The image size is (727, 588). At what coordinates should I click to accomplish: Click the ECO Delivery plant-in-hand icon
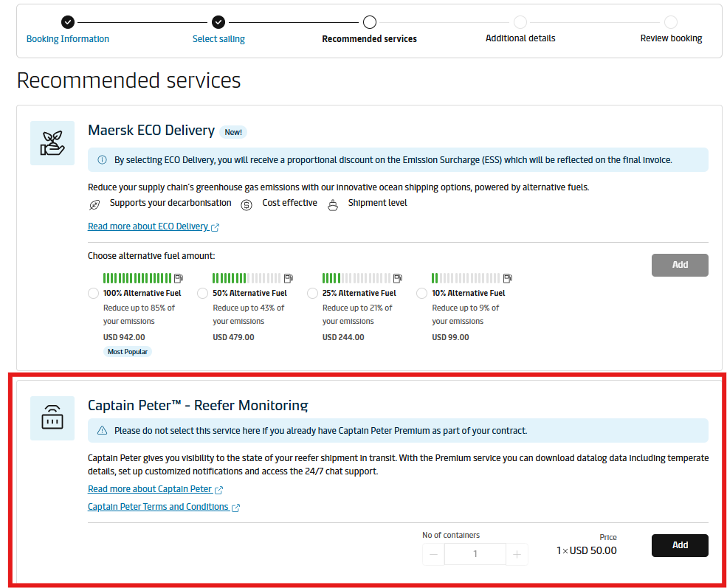pyautogui.click(x=52, y=143)
